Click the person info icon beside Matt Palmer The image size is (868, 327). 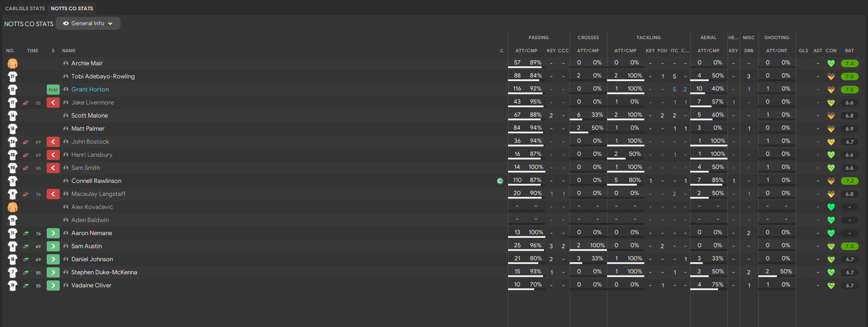(x=66, y=129)
